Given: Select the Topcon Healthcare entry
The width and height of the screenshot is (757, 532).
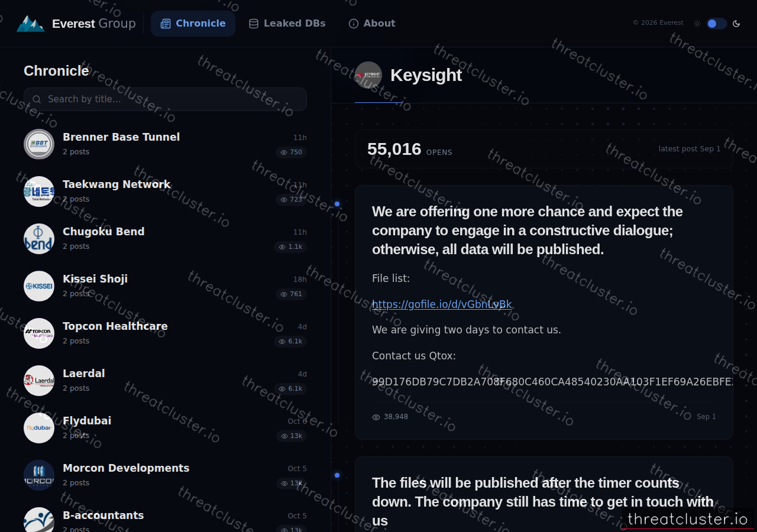Looking at the screenshot, I should tap(165, 333).
